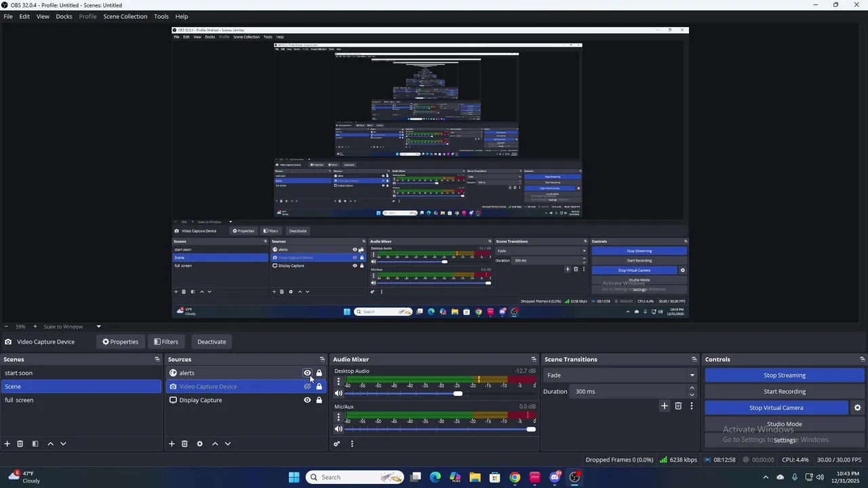Pop out the Scenes dock
868x488 pixels.
point(157,359)
